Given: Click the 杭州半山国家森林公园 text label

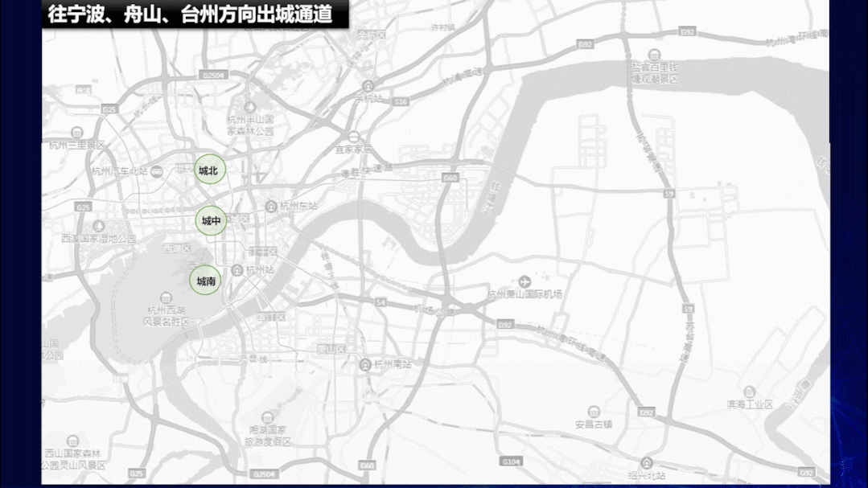Looking at the screenshot, I should tap(250, 125).
